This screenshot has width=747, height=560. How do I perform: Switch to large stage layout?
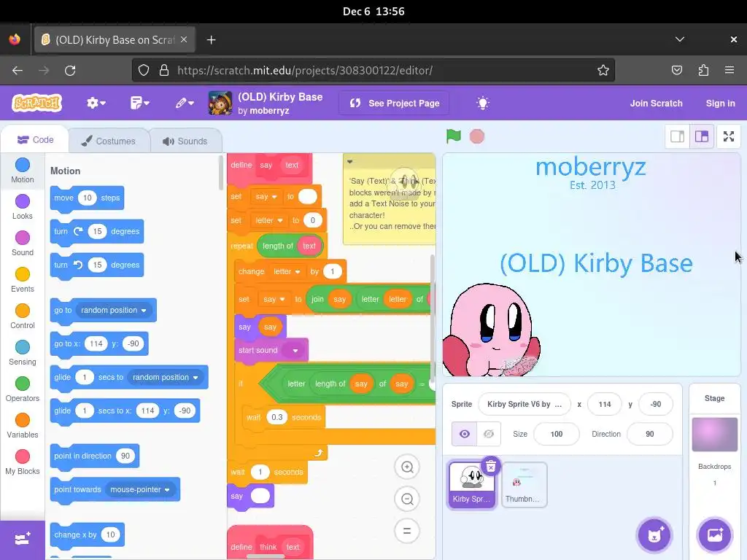pyautogui.click(x=701, y=136)
